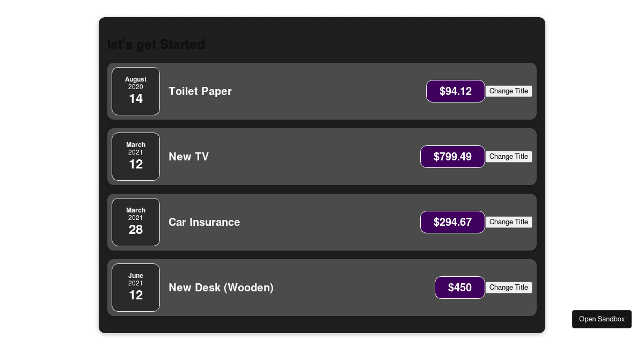The image size is (644, 338).
Task: Select the March 2021 12 date box
Action: pyautogui.click(x=136, y=157)
